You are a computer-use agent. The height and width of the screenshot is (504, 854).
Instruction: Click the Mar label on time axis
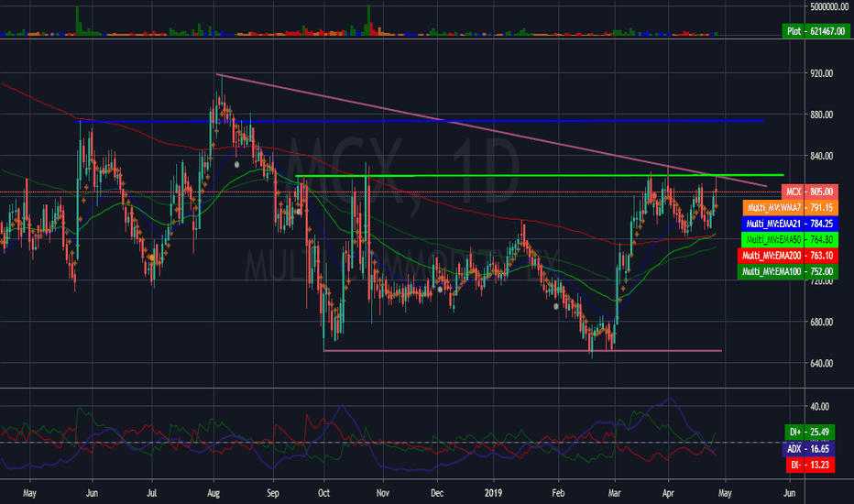614,493
